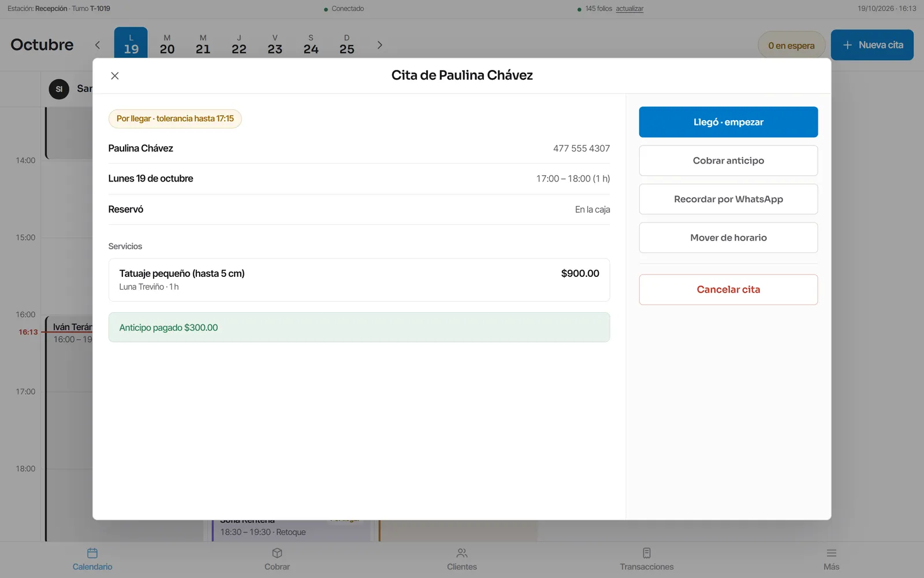Click the Anticipo pagado $300.00 banner

point(359,327)
